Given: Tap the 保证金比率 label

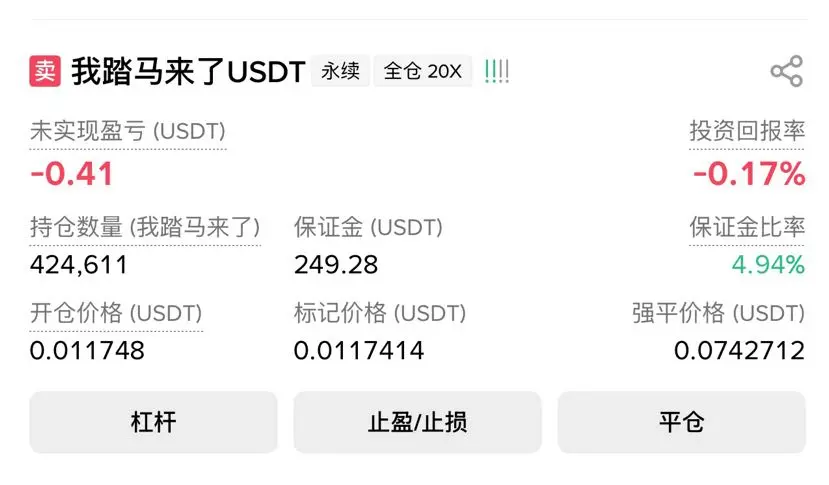Looking at the screenshot, I should (x=747, y=227).
